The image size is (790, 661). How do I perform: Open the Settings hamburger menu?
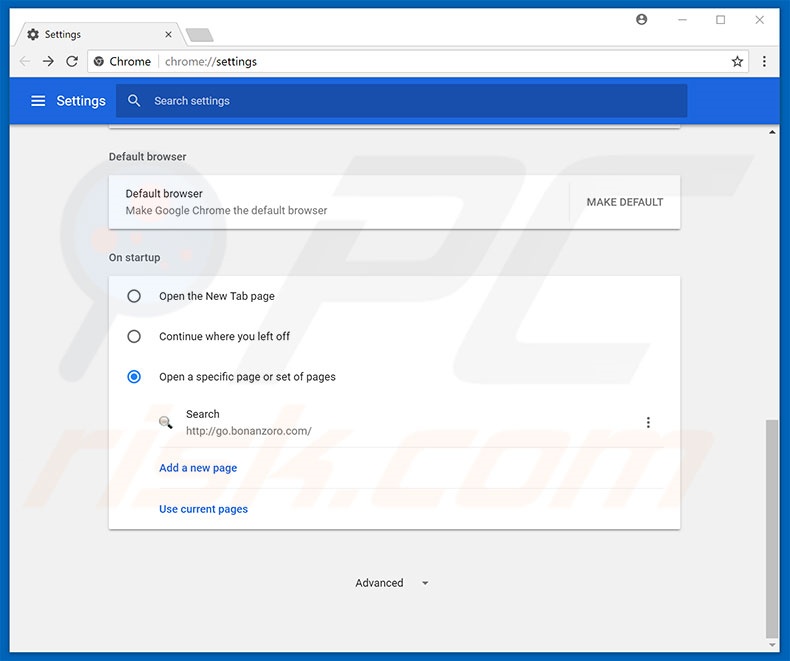pyautogui.click(x=38, y=101)
